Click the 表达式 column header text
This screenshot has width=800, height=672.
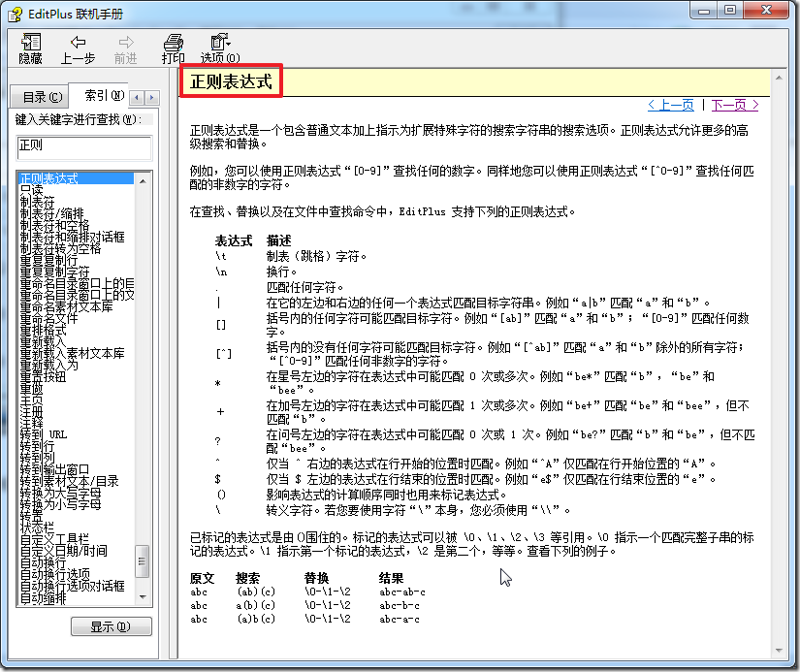pos(234,240)
